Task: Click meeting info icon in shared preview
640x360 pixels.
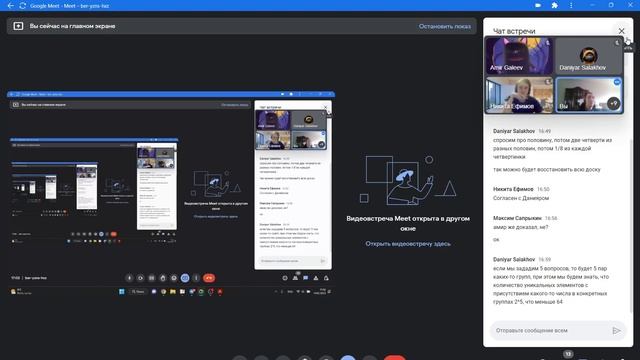Action: [x=285, y=278]
